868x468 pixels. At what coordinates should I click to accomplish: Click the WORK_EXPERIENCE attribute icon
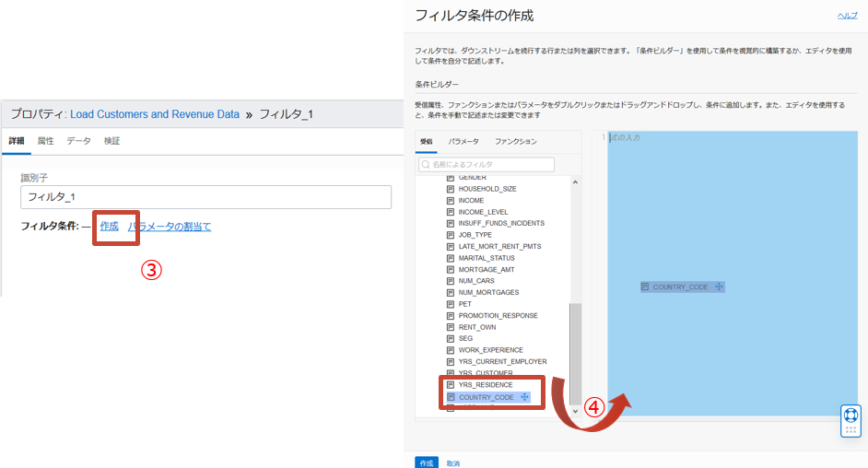(451, 350)
